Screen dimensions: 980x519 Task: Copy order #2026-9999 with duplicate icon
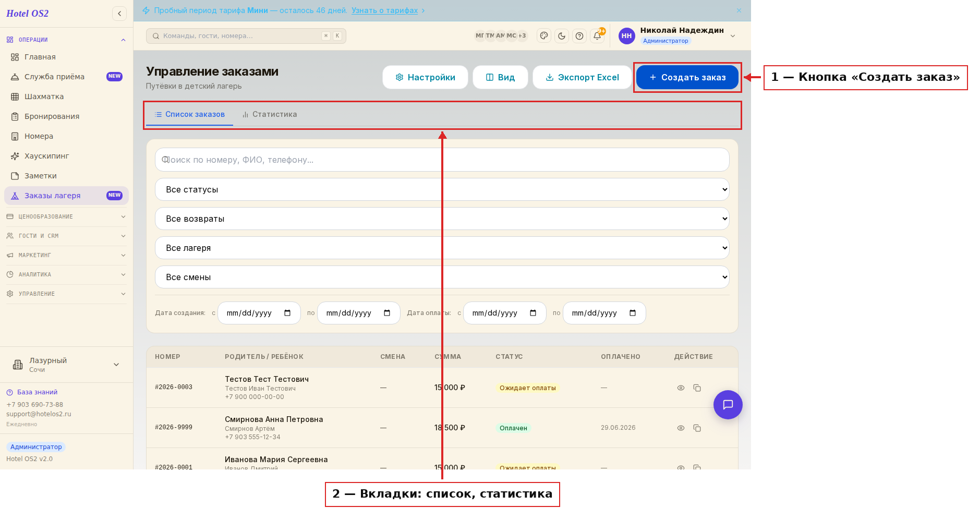click(x=697, y=428)
